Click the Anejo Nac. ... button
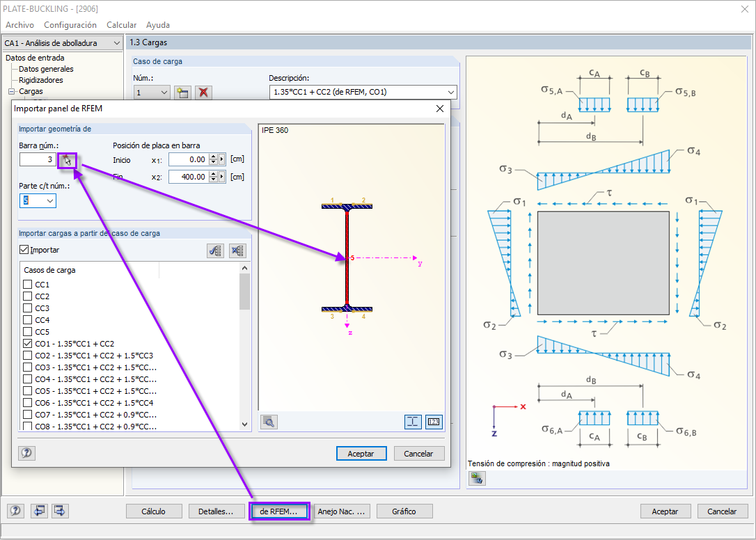Viewport: 756px width, 540px height. (x=341, y=511)
